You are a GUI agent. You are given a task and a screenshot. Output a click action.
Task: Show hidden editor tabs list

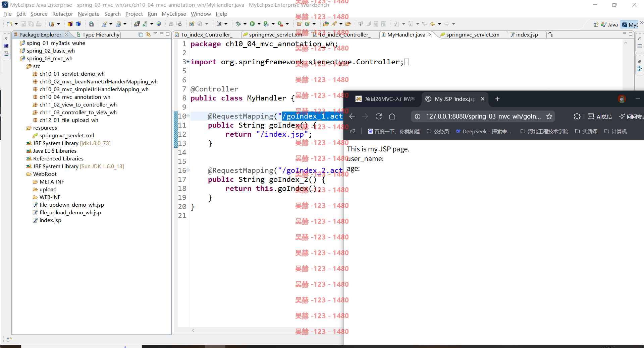click(x=550, y=34)
